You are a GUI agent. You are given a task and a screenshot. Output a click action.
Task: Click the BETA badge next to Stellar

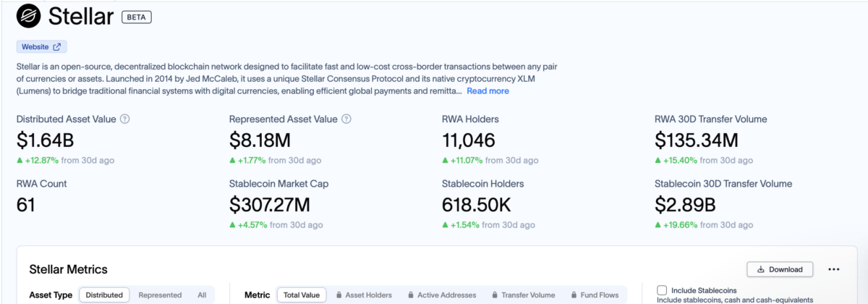pos(137,16)
